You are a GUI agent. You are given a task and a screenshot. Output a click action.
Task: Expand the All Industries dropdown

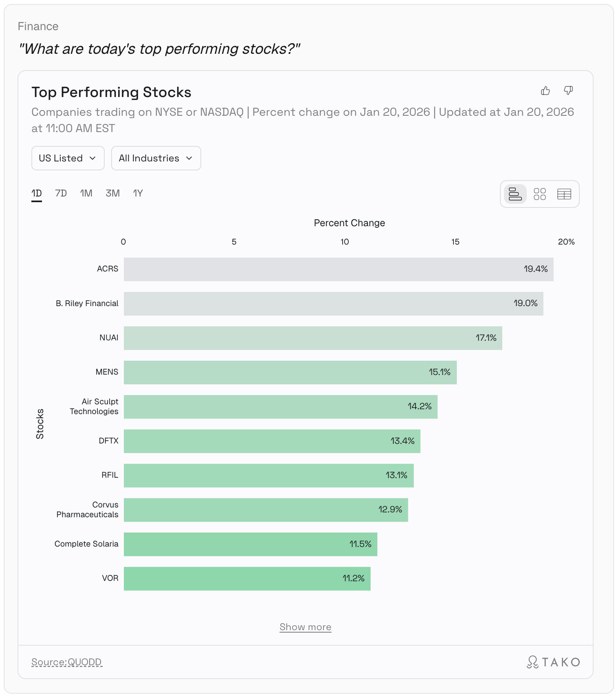156,158
